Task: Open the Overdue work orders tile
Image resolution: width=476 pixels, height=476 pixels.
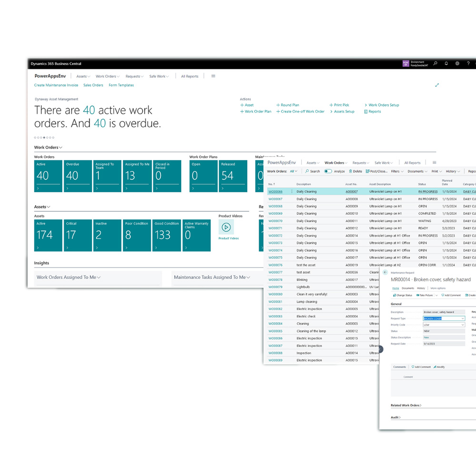Action: coord(78,176)
